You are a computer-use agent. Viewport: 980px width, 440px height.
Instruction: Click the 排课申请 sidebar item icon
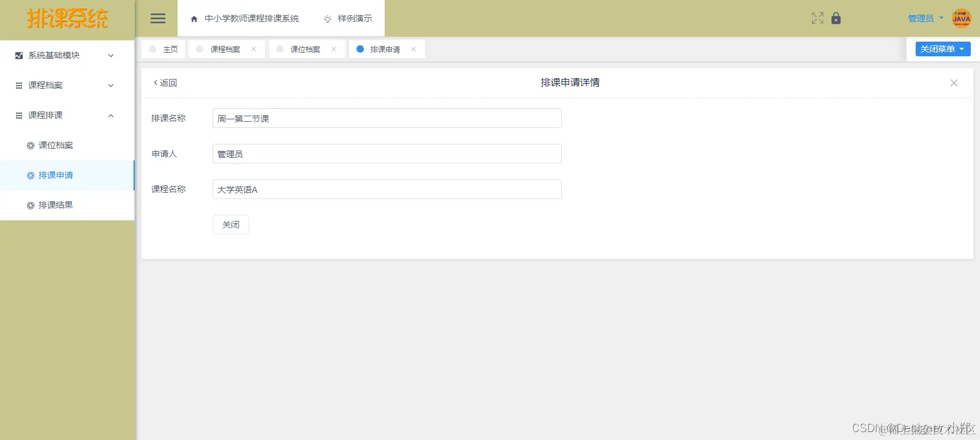click(31, 176)
